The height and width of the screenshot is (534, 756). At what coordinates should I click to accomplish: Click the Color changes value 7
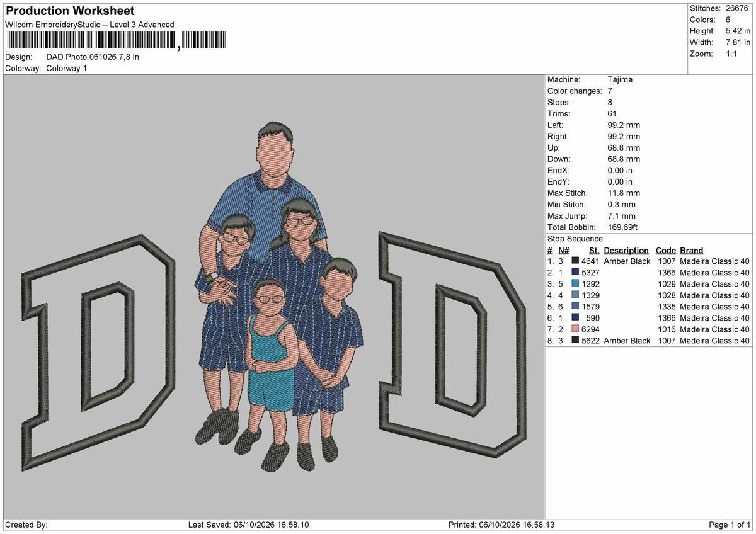point(610,91)
